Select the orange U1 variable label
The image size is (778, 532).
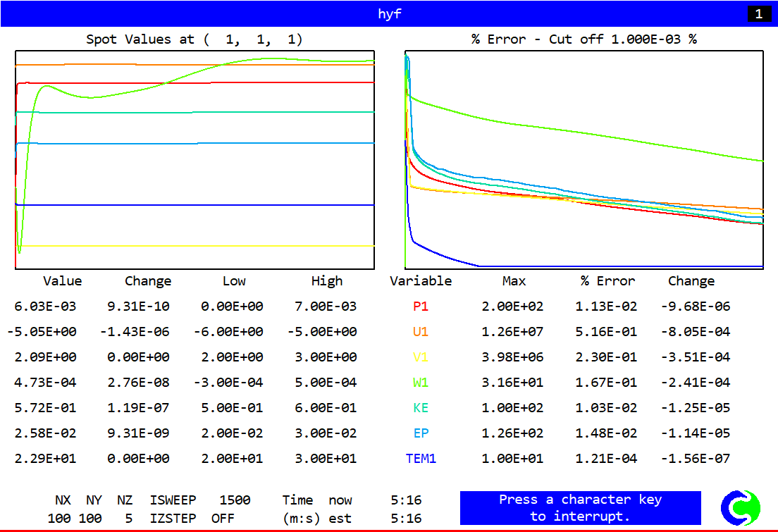point(421,332)
